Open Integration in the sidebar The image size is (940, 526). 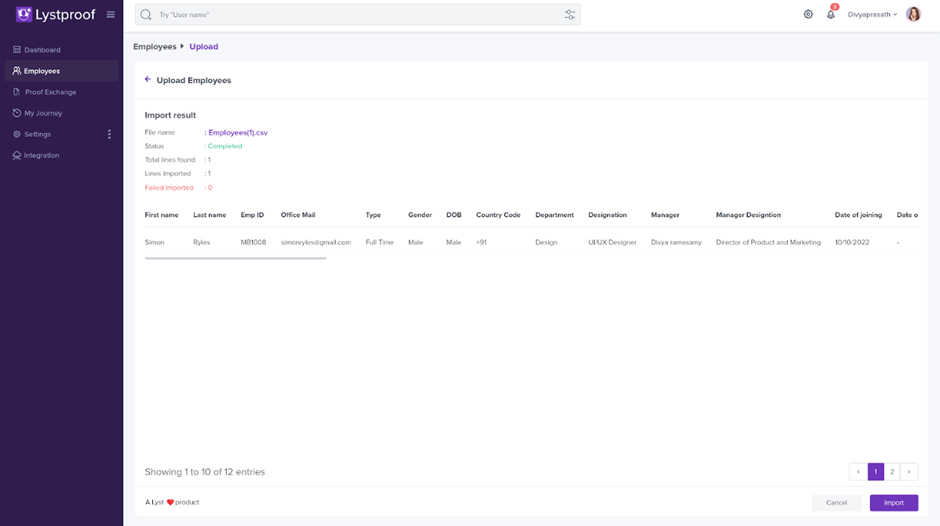(x=41, y=155)
